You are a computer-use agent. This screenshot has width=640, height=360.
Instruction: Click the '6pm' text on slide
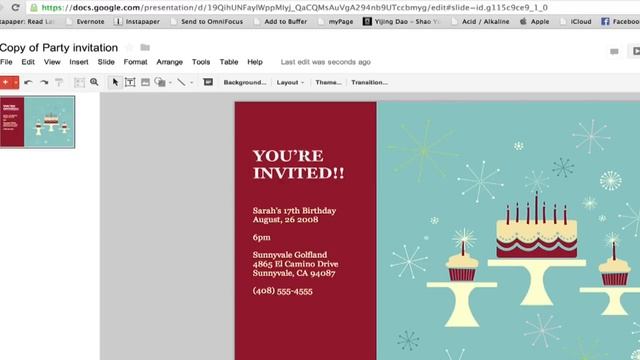click(x=261, y=238)
